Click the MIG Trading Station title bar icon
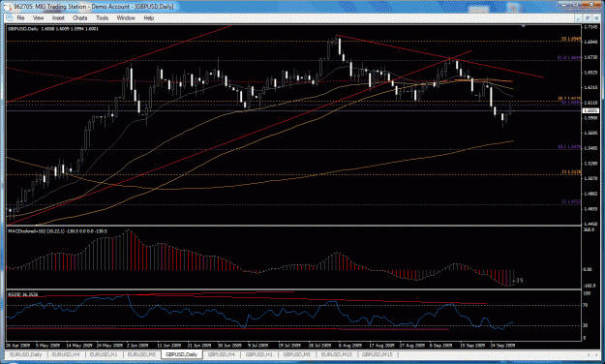The image size is (605, 364). [8, 7]
